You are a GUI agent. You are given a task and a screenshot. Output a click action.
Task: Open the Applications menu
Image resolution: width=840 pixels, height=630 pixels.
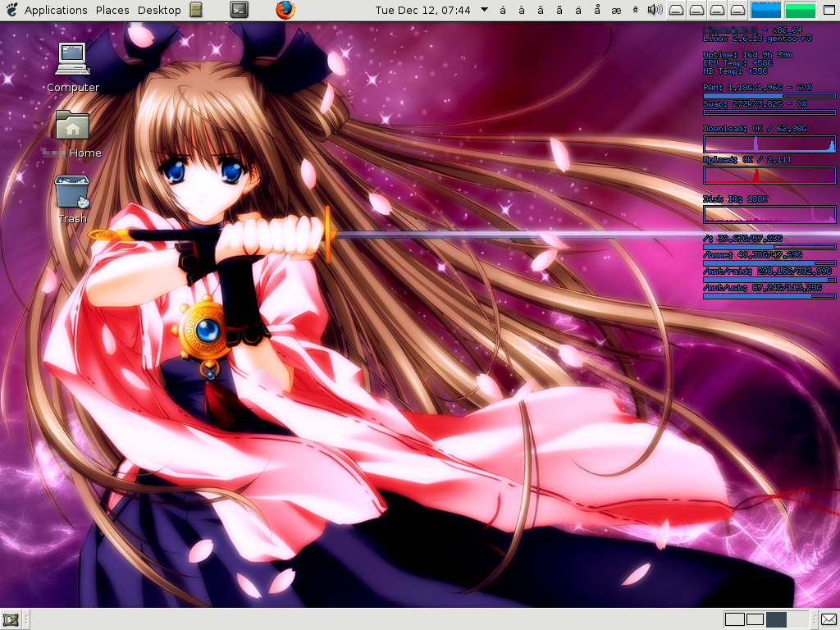click(56, 10)
